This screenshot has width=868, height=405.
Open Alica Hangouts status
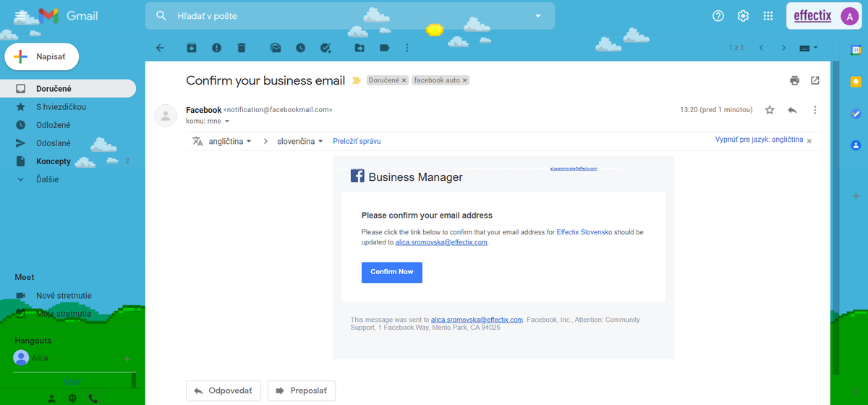point(33,357)
